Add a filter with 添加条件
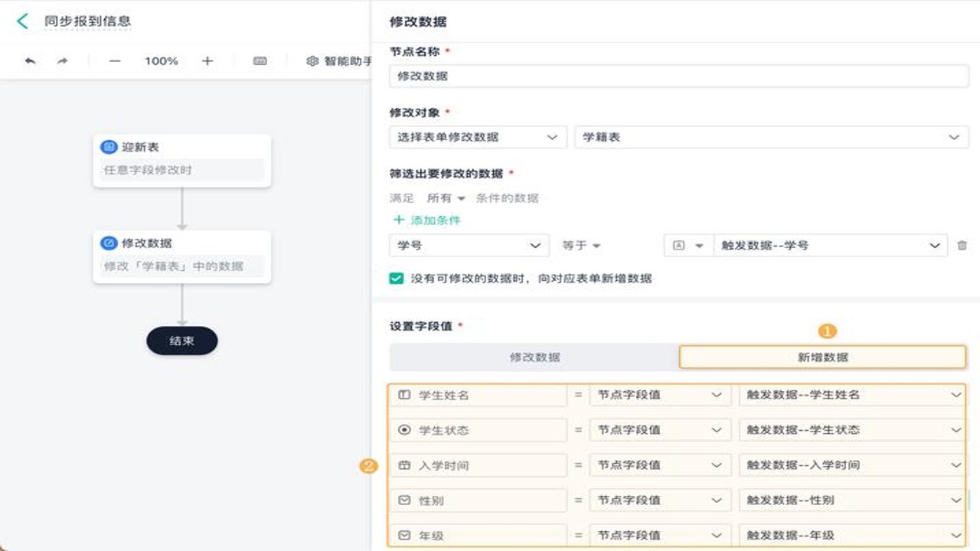 coord(427,220)
